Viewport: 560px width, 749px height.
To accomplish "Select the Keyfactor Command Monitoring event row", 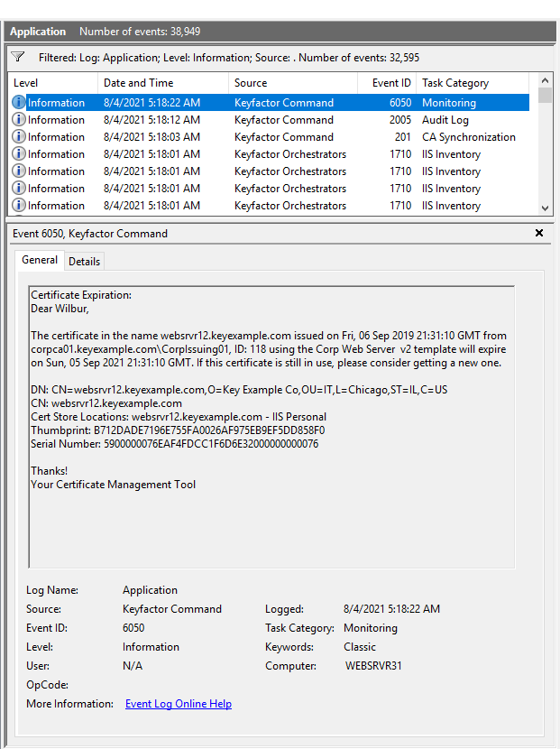I will pos(271,103).
